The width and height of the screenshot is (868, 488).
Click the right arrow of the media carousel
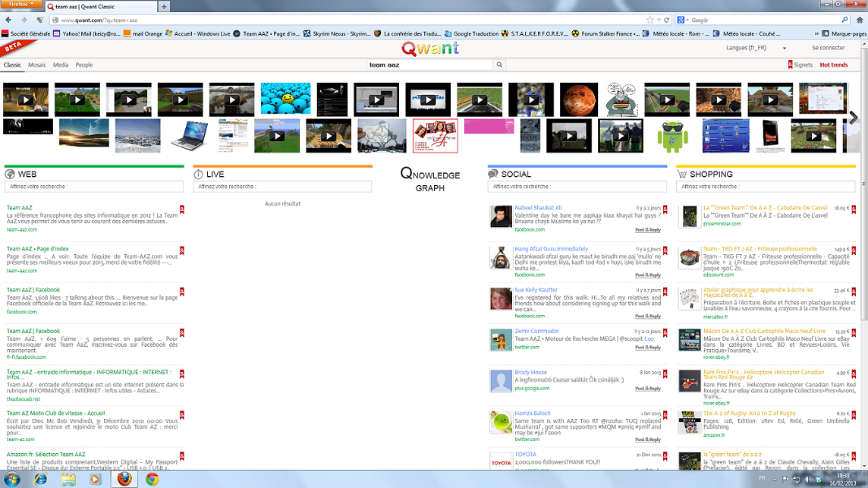pyautogui.click(x=854, y=118)
